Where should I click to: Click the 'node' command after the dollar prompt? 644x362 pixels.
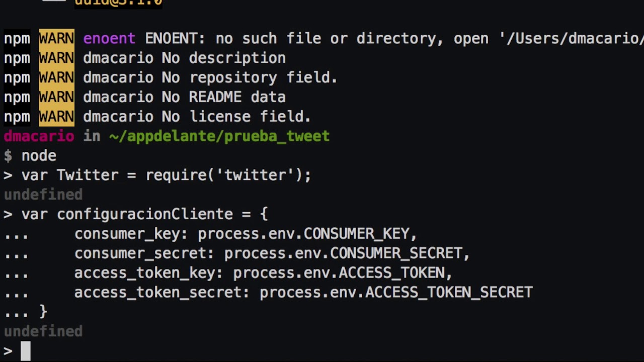[39, 156]
